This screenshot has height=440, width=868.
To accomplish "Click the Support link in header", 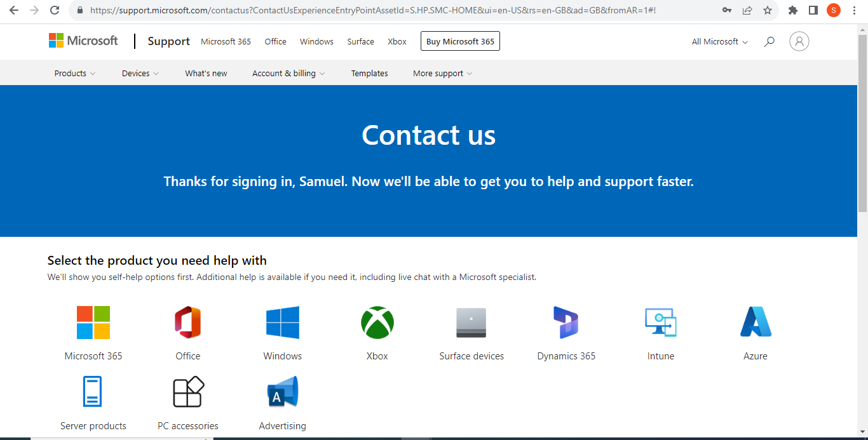I will (168, 41).
